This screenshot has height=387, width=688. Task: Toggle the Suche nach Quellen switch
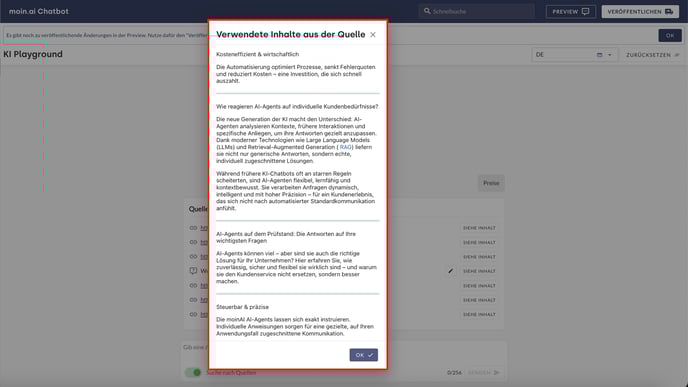[x=193, y=373]
